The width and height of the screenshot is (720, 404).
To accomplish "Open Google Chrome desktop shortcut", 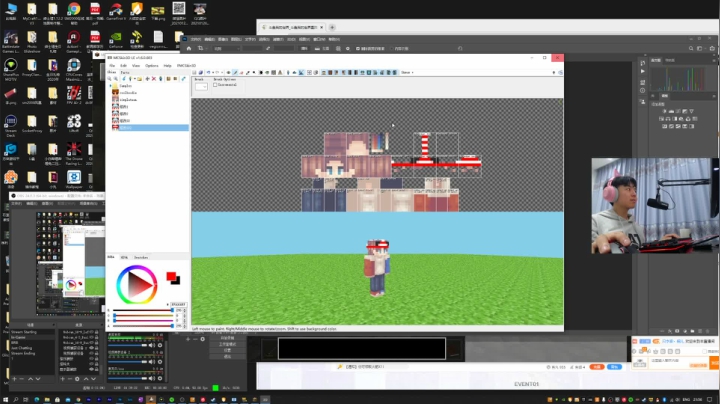I will coord(73,13).
